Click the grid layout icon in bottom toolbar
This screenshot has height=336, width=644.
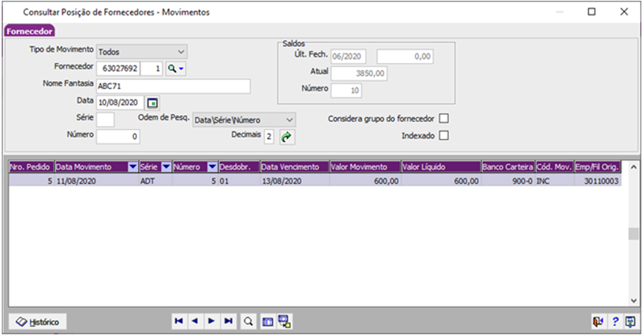267,321
